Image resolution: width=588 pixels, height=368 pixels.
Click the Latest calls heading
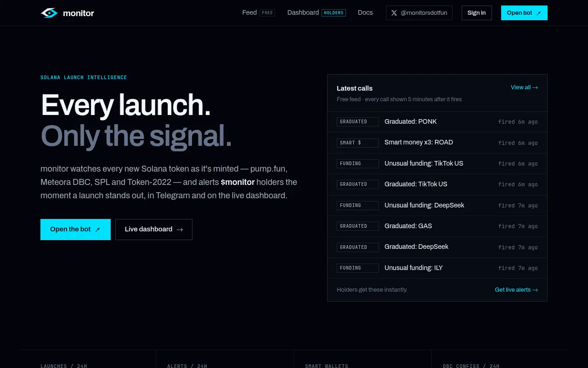coord(355,88)
